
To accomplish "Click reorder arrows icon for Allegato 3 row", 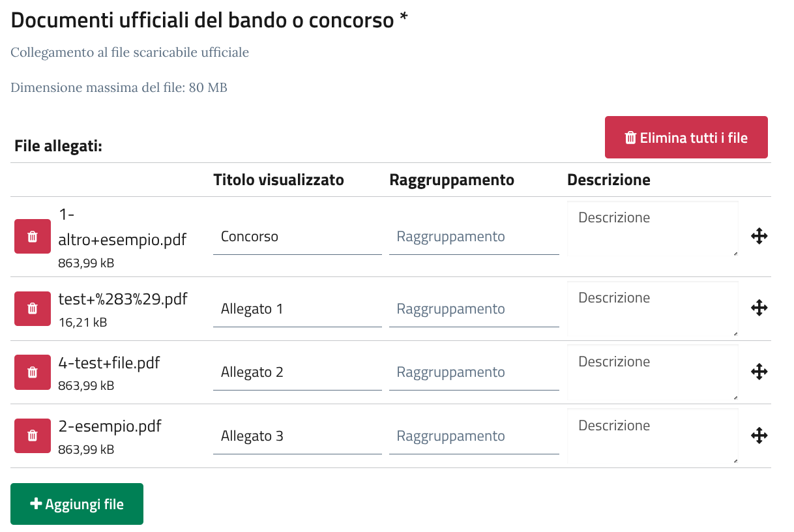I will pyautogui.click(x=759, y=436).
